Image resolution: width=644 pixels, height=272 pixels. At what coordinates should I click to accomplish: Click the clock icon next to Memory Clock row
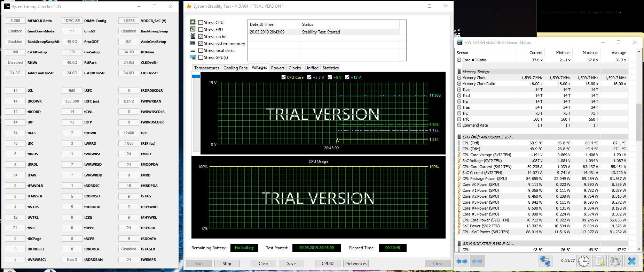click(459, 78)
